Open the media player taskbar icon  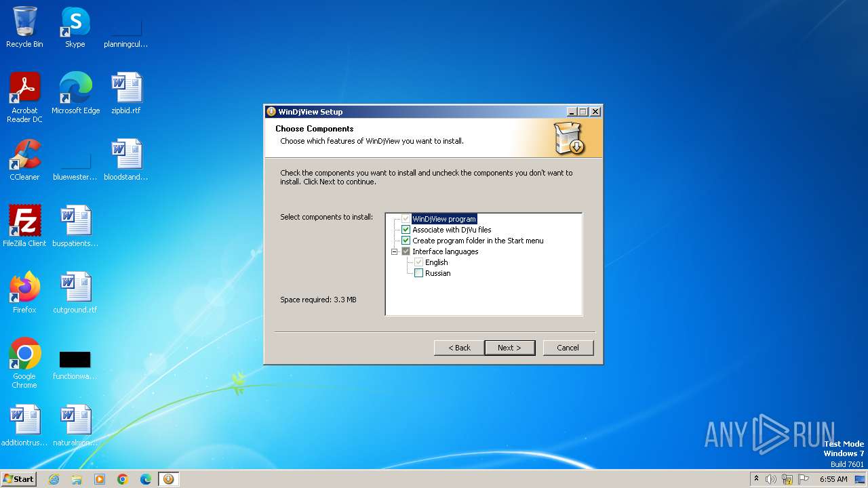100,479
